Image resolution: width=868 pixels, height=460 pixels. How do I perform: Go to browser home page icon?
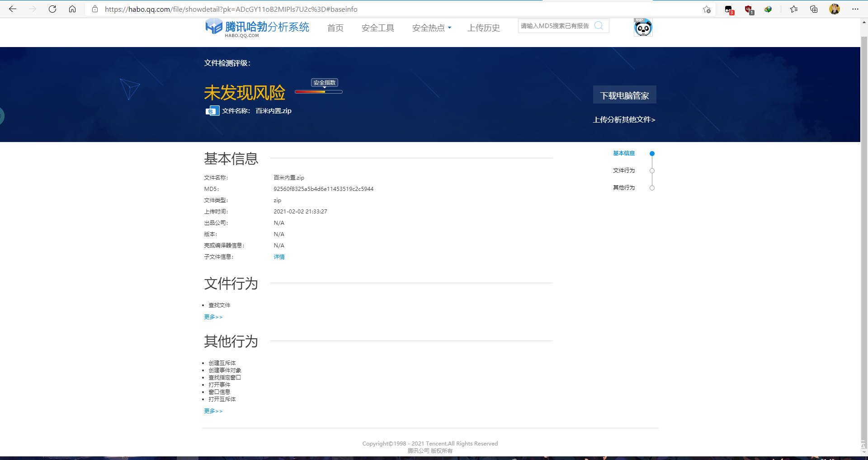point(72,9)
